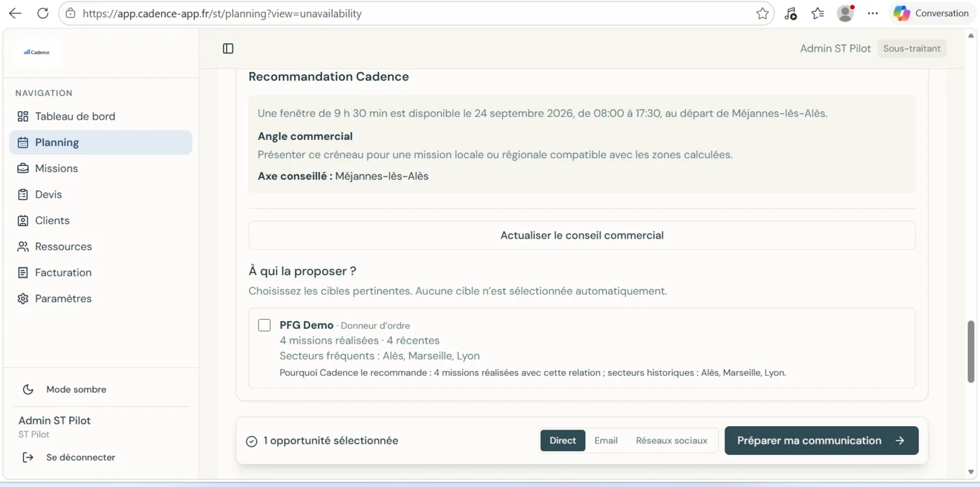Screen dimensions: 980x487
Task: Go back with the browser back arrow
Action: tap(15, 13)
